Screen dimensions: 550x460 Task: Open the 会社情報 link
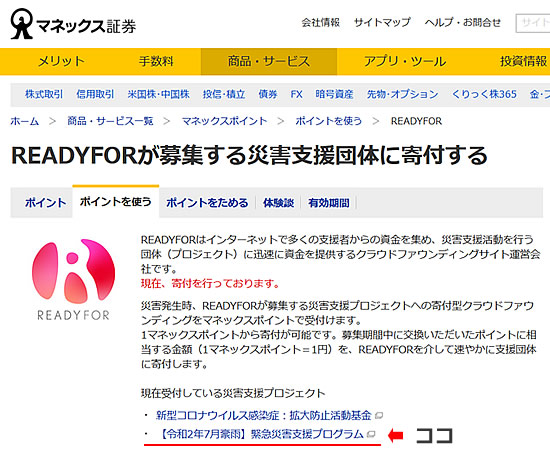[x=321, y=22]
